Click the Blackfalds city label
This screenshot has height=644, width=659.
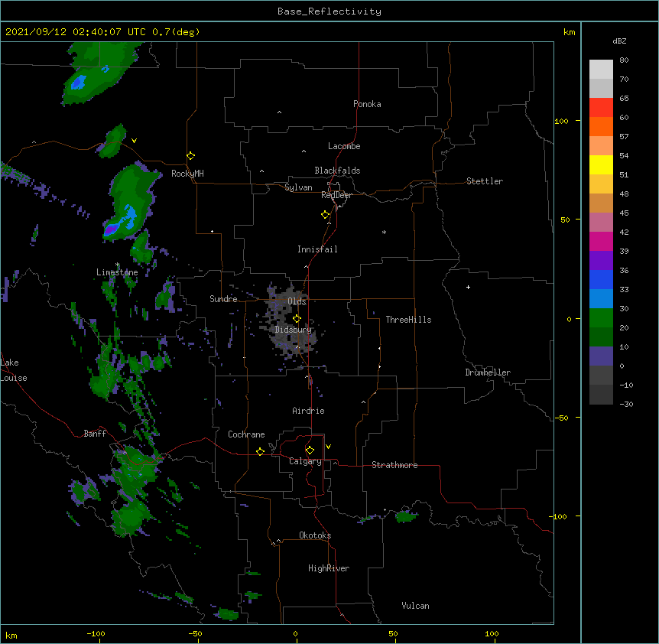337,171
